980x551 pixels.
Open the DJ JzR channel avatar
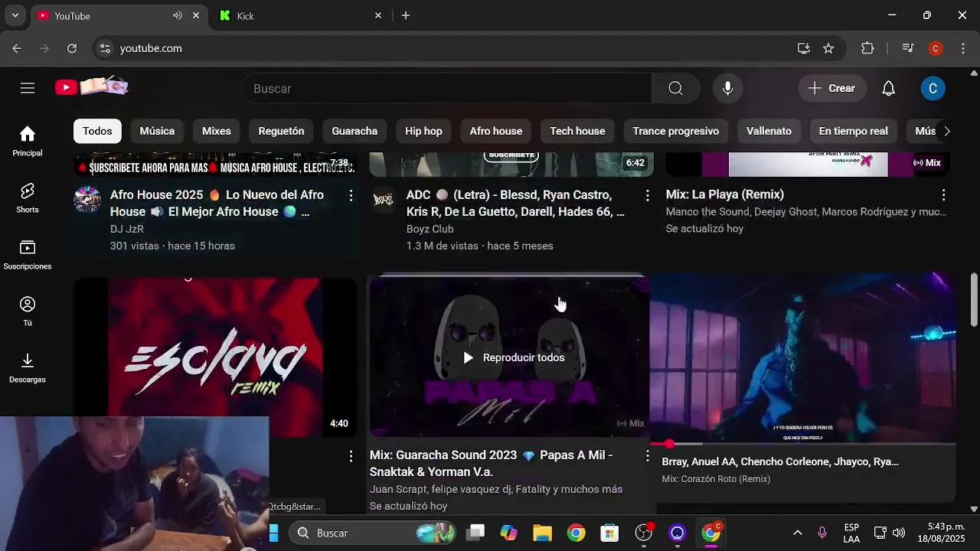(87, 200)
